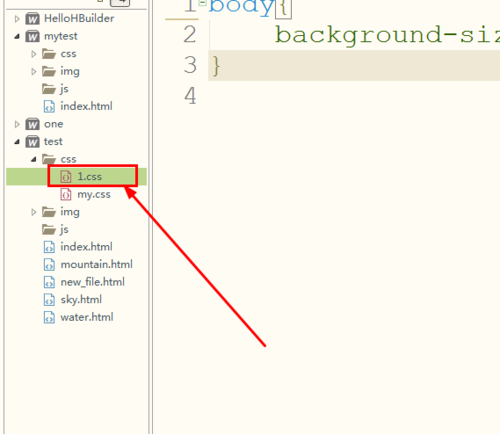The image size is (500, 434).
Task: Expand the HelloHBuilder project
Action: 17,19
